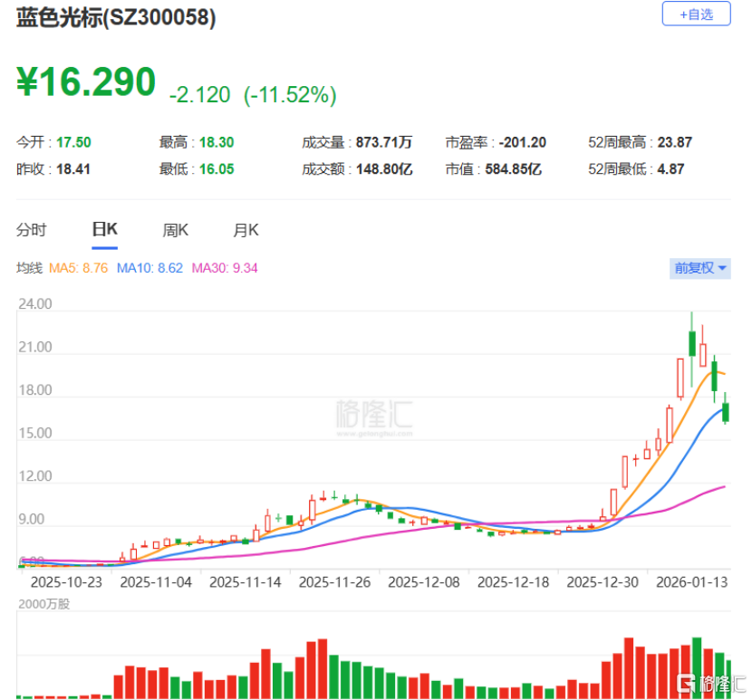Viewport: 752px width, 700px height.
Task: Click the +自选 watchlist button
Action: click(696, 14)
